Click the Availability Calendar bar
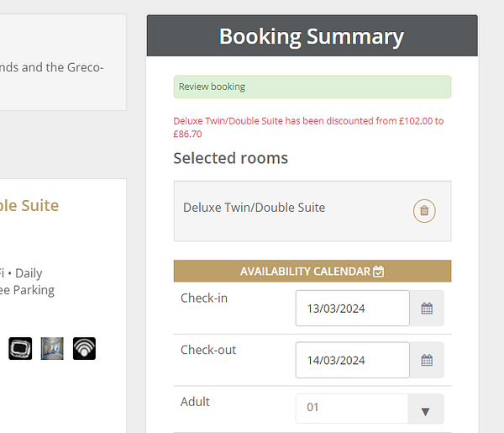This screenshot has width=504, height=433. (x=312, y=272)
